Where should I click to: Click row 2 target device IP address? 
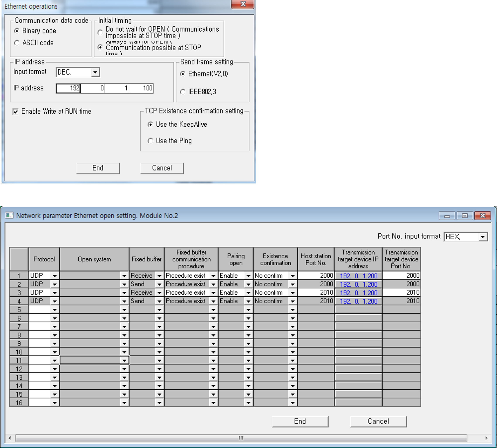pos(358,284)
